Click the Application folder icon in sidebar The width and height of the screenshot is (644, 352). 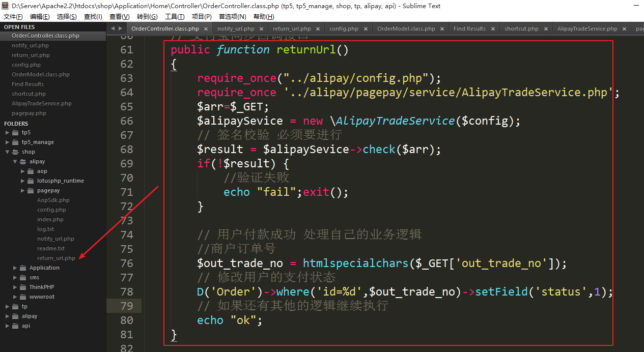pyautogui.click(x=23, y=268)
